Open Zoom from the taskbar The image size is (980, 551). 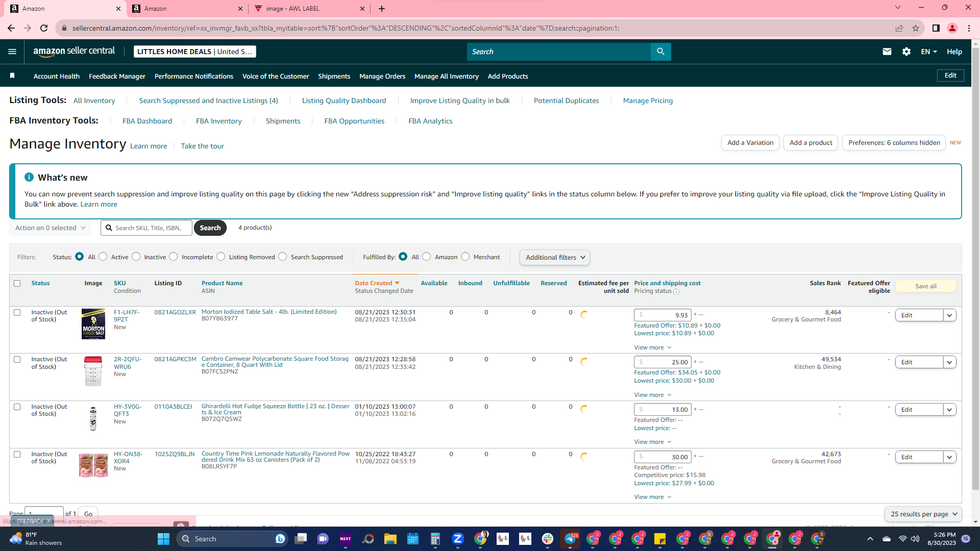pyautogui.click(x=458, y=539)
